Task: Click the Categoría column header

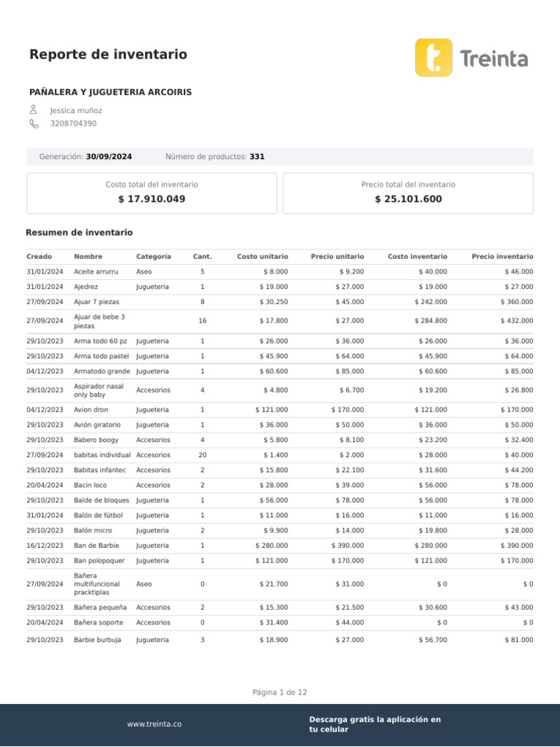Action: point(153,257)
